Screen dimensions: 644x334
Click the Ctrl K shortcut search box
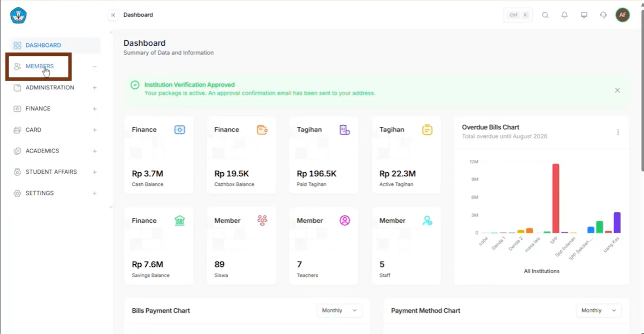click(x=518, y=15)
